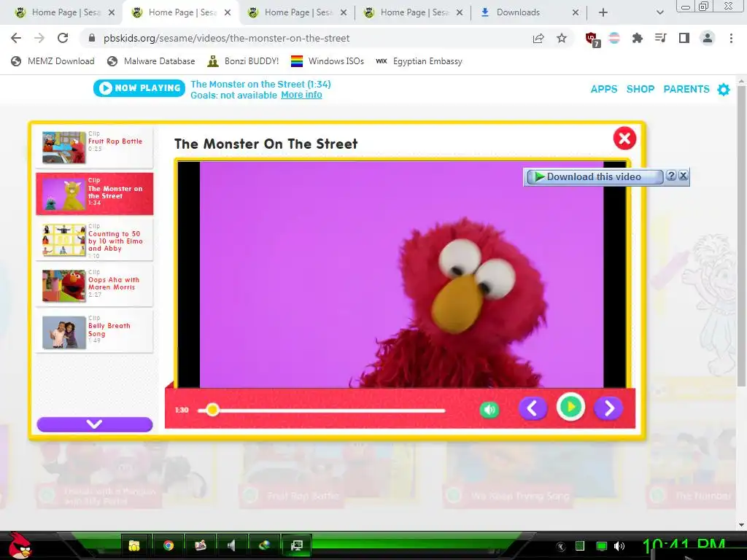Screen dimensions: 747x560
Task: Open a new browser tab
Action: coord(603,12)
